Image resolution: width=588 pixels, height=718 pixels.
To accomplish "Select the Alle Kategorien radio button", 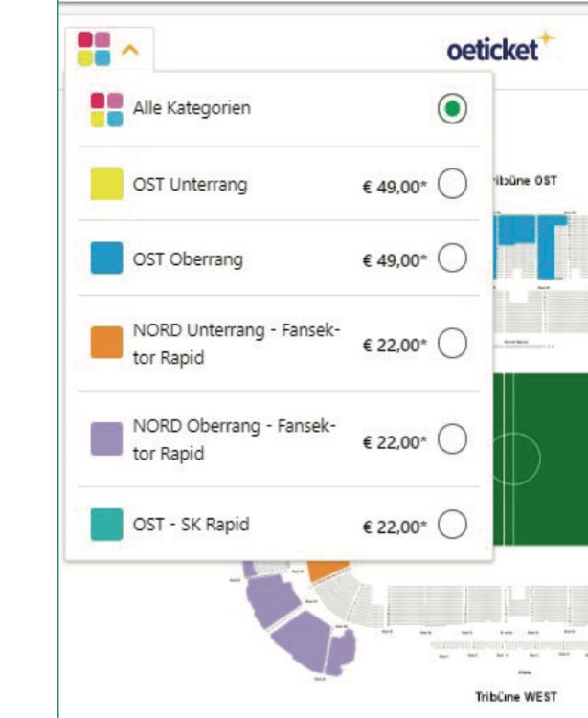I will 452,110.
